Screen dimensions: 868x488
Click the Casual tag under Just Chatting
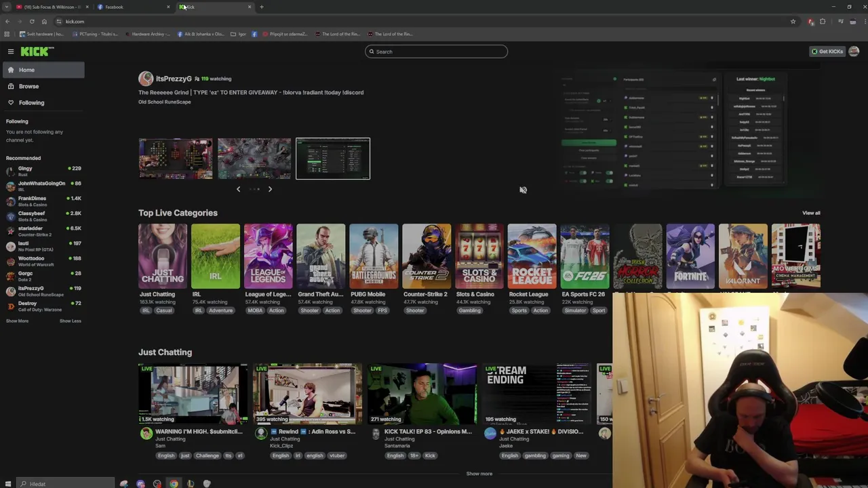[164, 310]
